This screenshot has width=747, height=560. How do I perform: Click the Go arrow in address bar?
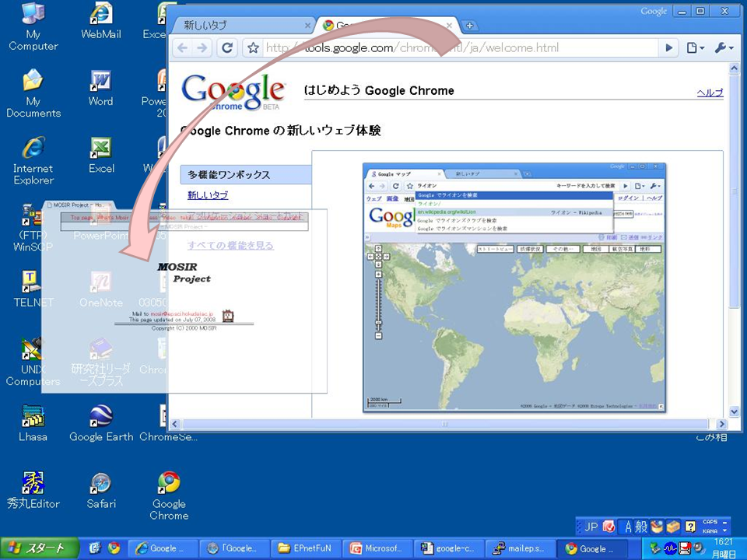(668, 48)
